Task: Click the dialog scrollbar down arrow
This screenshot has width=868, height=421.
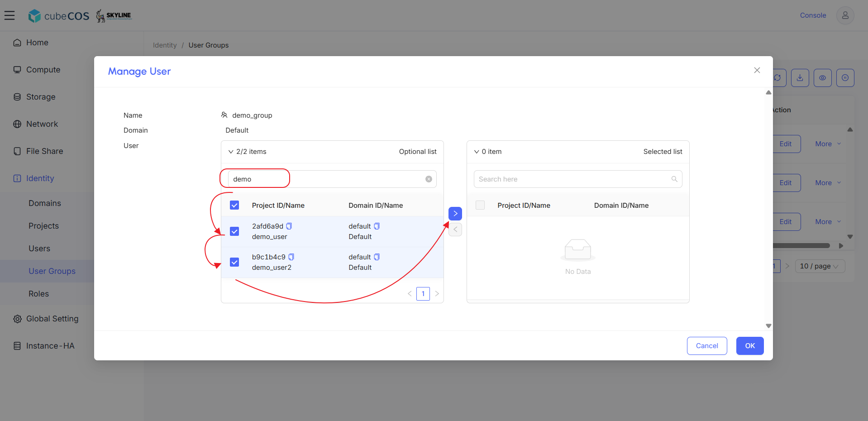Action: click(768, 326)
